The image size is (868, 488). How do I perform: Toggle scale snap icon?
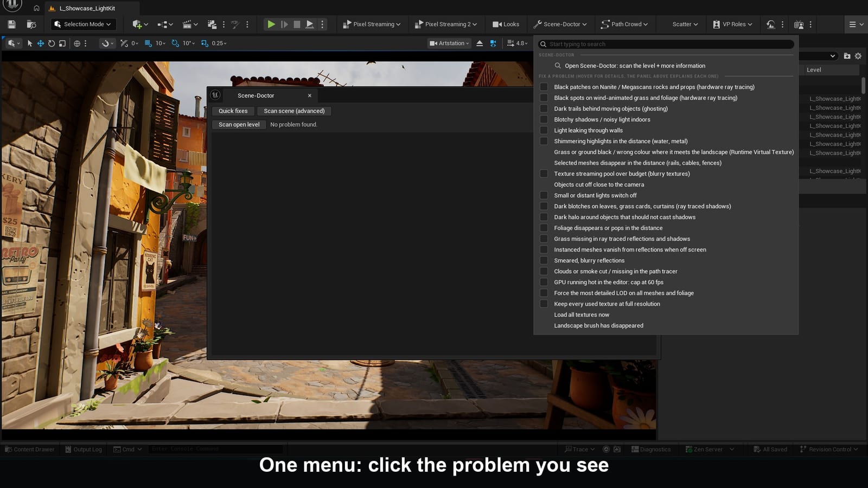tap(205, 43)
